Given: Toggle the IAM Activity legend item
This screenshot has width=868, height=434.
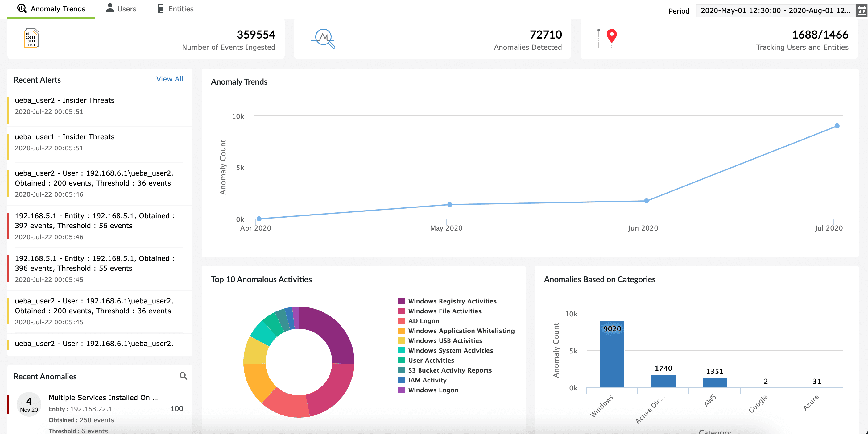Looking at the screenshot, I should (427, 380).
